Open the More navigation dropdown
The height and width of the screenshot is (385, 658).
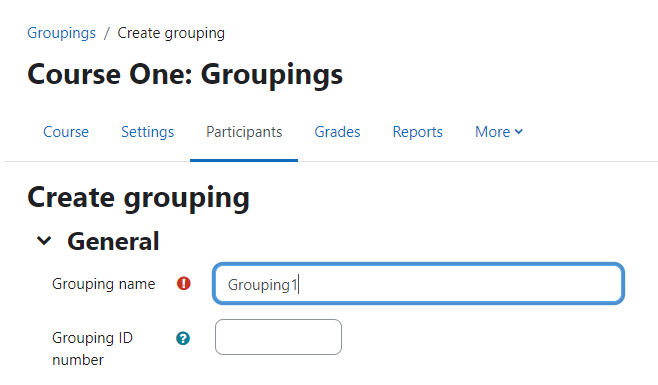(x=499, y=132)
